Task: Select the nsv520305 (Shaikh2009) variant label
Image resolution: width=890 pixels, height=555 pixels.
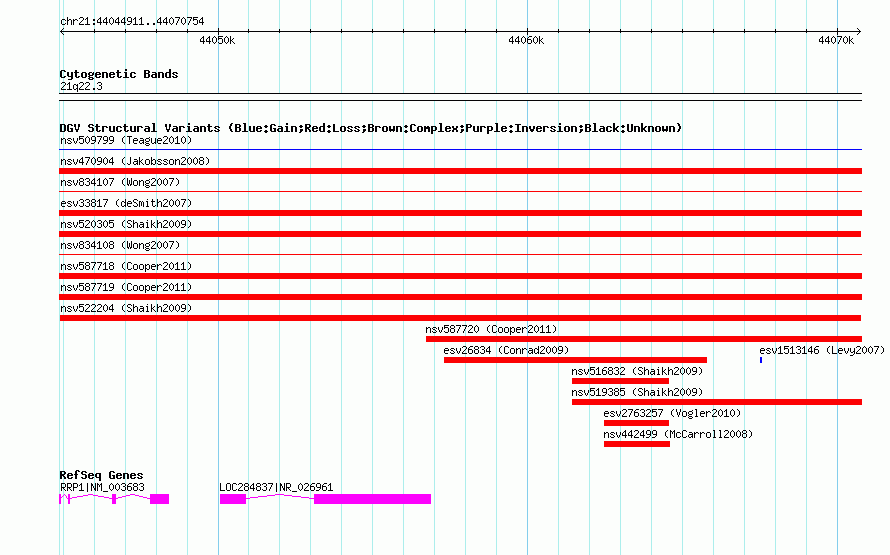Action: (126, 224)
